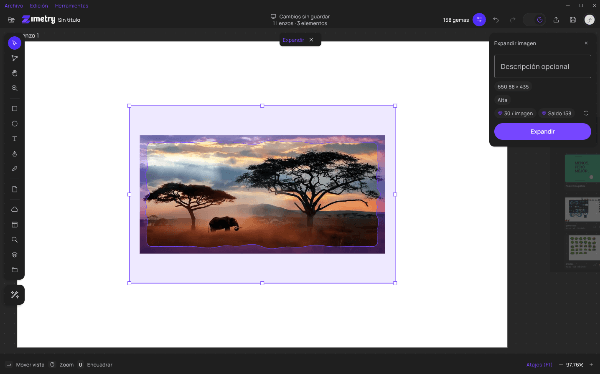Open the globe assets icon
Screen dimensions: 600x374
pyautogui.click(x=15, y=255)
